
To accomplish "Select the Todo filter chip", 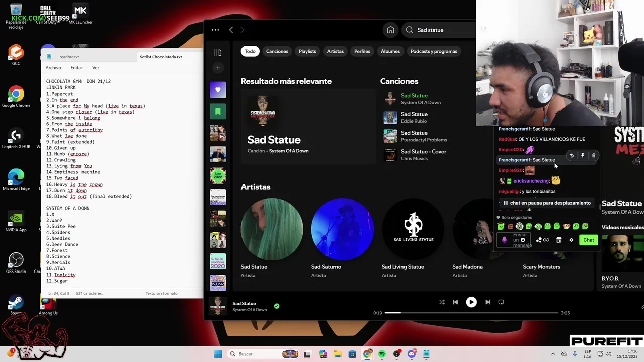I will (x=250, y=51).
